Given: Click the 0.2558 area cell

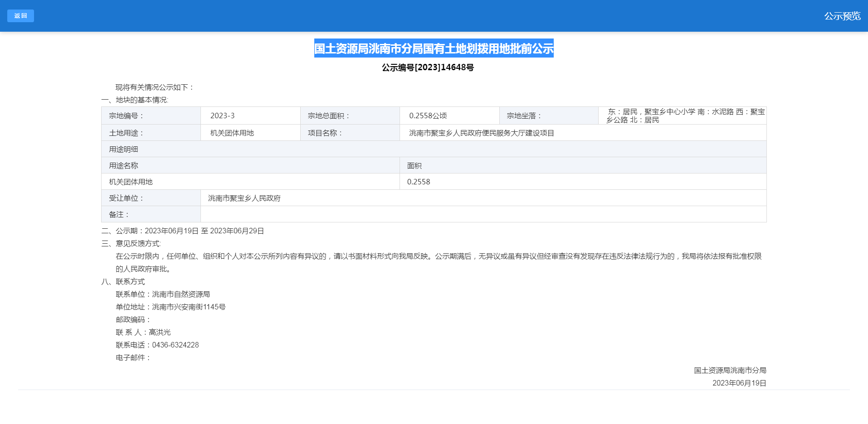Looking at the screenshot, I should click(x=583, y=182).
